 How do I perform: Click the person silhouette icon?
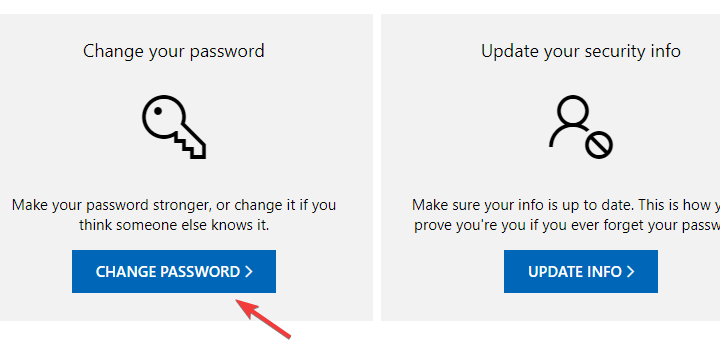[581, 127]
